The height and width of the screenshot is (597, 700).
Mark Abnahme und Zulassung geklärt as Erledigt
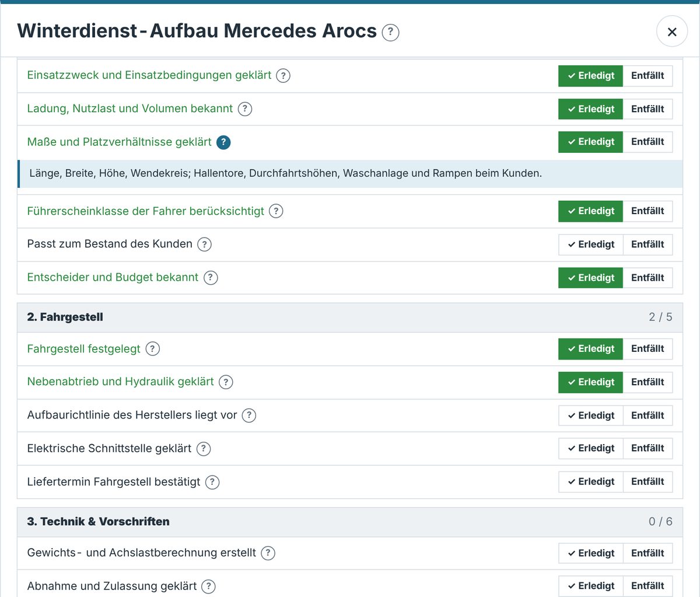[x=590, y=586]
